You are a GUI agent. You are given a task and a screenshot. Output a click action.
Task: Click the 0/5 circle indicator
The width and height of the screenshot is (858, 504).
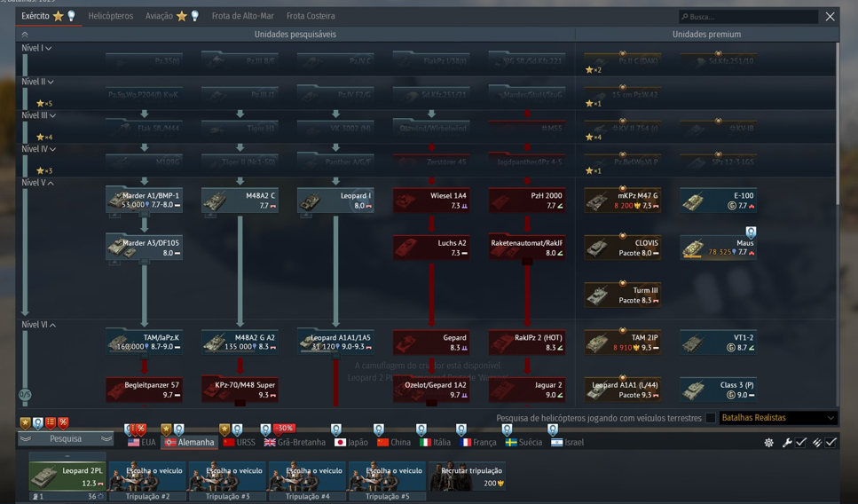[x=25, y=394]
